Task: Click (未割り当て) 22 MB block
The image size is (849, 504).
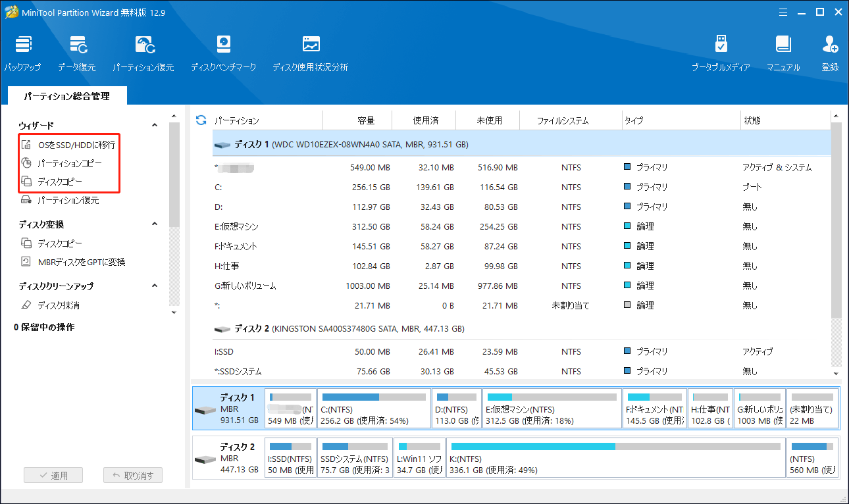Action: click(812, 409)
